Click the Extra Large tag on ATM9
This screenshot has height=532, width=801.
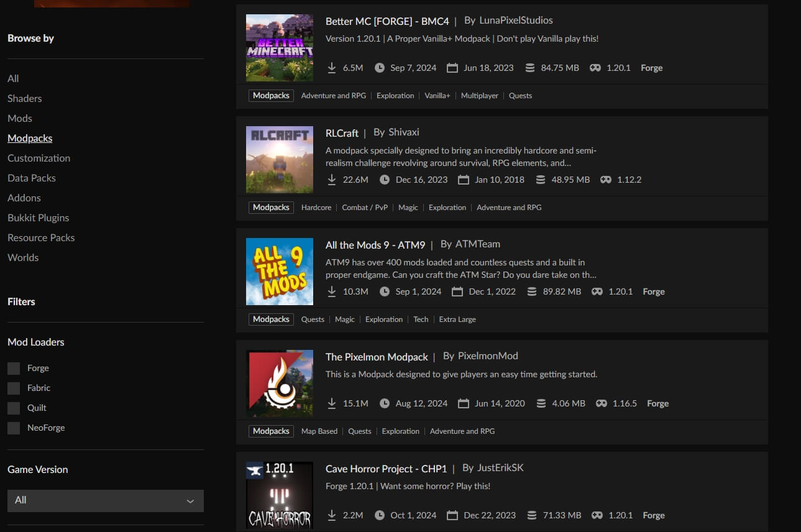[457, 319]
